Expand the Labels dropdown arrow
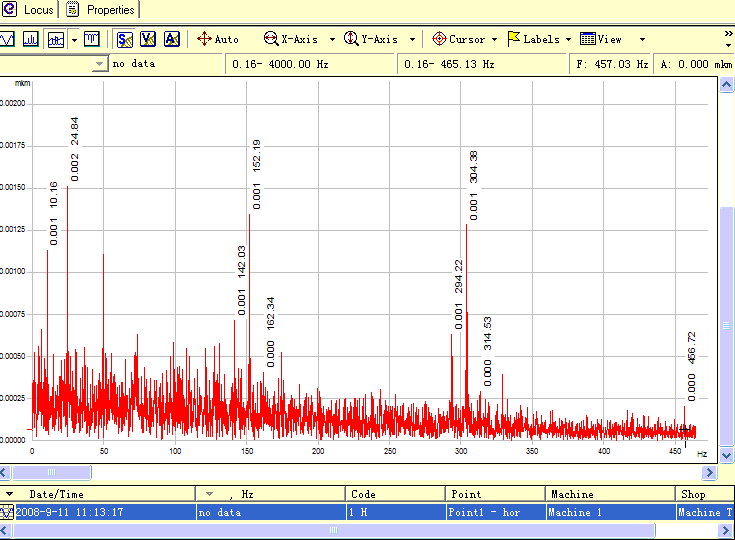Viewport: 735px width, 540px height. click(x=569, y=39)
